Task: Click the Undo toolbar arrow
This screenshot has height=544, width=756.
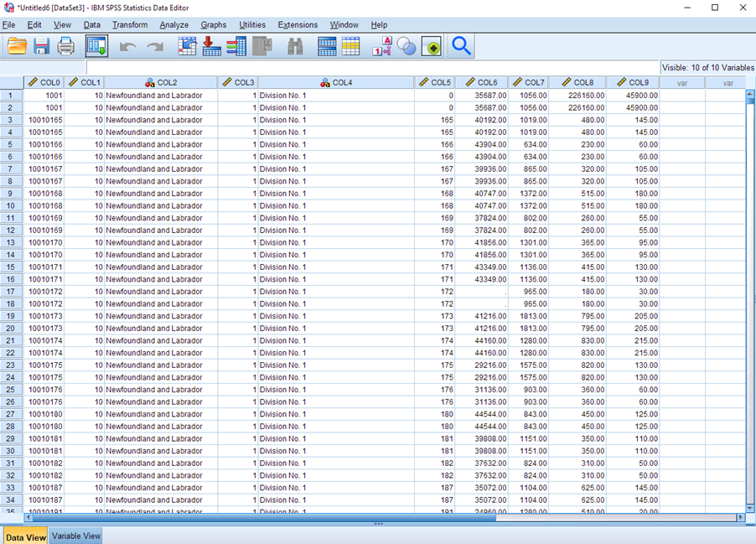Action: [x=127, y=46]
